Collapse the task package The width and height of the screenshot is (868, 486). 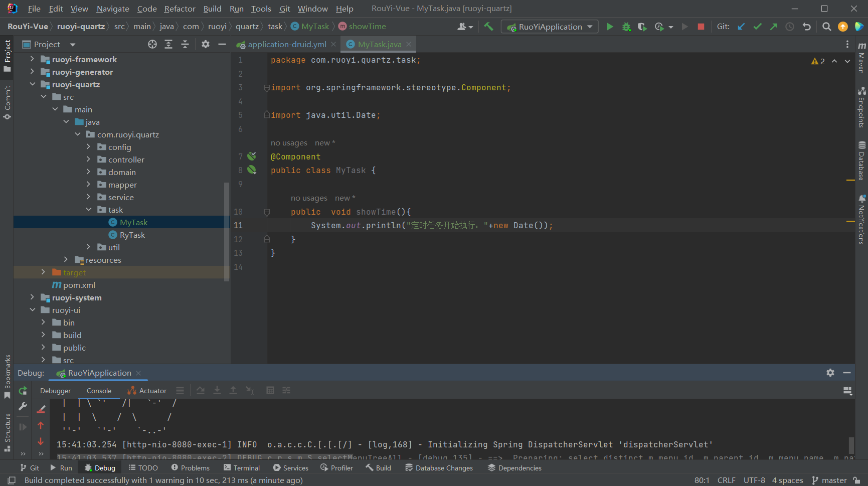(x=89, y=210)
